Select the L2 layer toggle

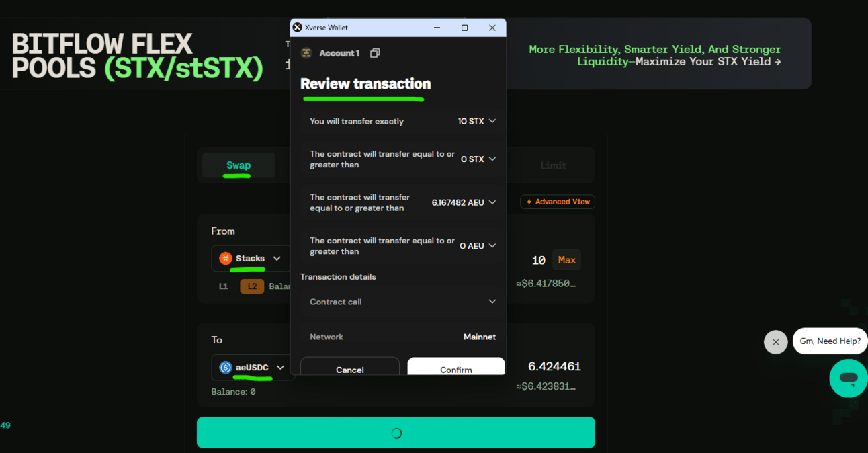click(252, 286)
